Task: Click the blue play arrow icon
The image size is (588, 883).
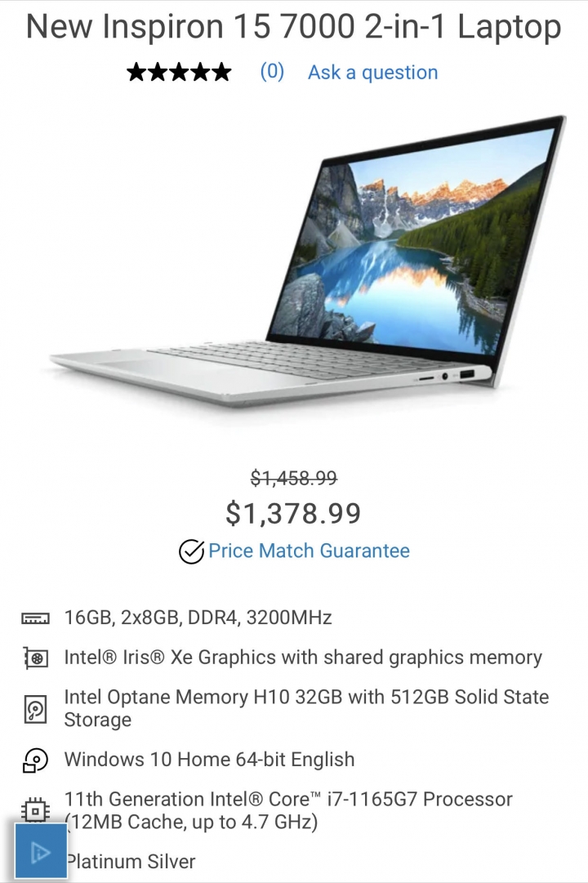Action: point(41,851)
